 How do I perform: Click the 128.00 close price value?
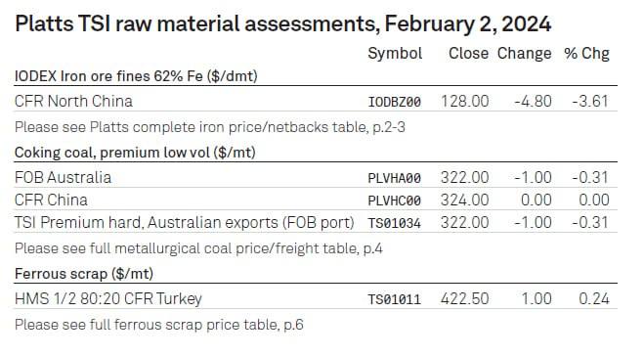(x=465, y=102)
